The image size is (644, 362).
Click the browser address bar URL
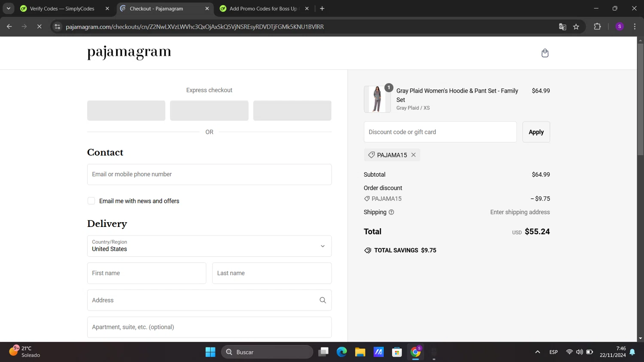pos(195,27)
